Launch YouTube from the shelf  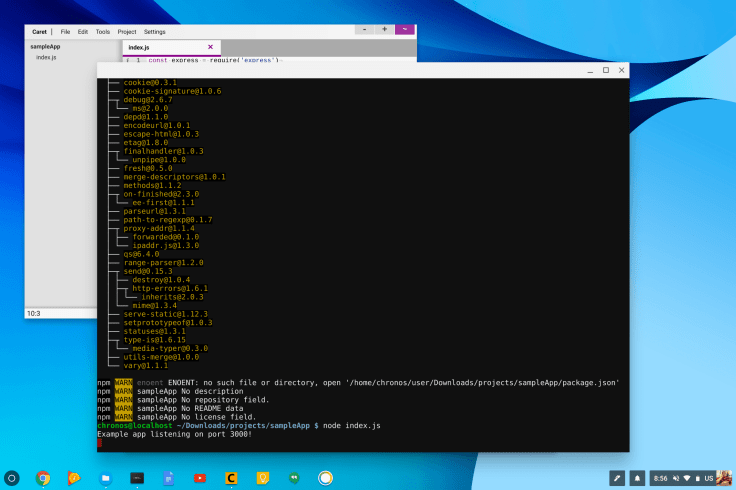[x=199, y=477]
